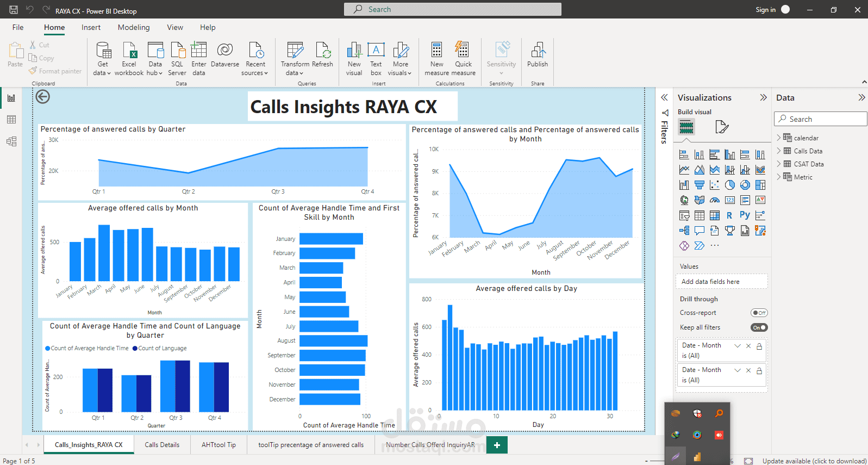Click Update available download link
Screen dimensions: 868x465
tap(814, 461)
